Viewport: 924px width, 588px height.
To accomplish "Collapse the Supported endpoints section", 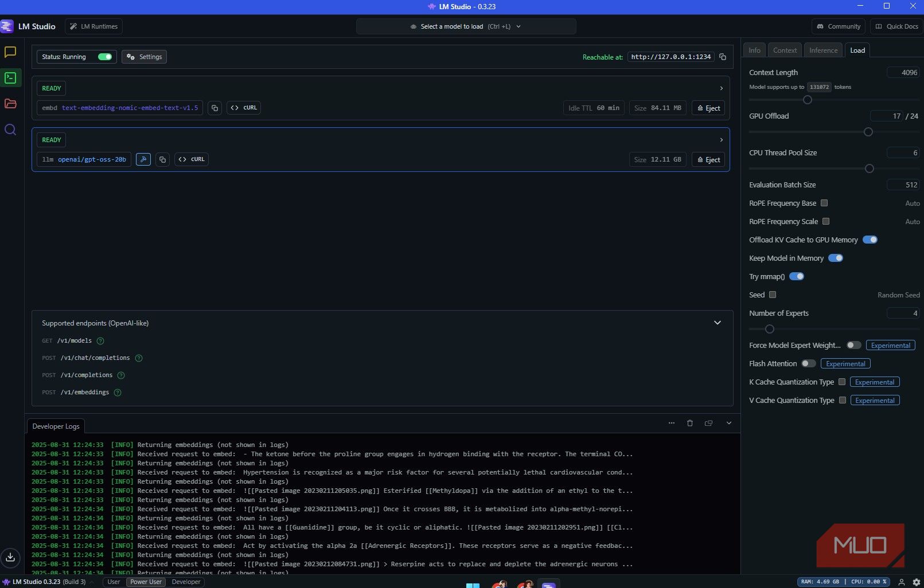I will [717, 323].
